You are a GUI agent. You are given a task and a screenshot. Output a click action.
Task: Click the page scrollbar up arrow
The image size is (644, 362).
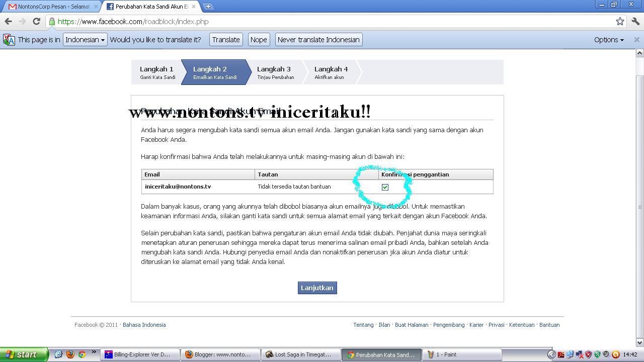pyautogui.click(x=640, y=53)
